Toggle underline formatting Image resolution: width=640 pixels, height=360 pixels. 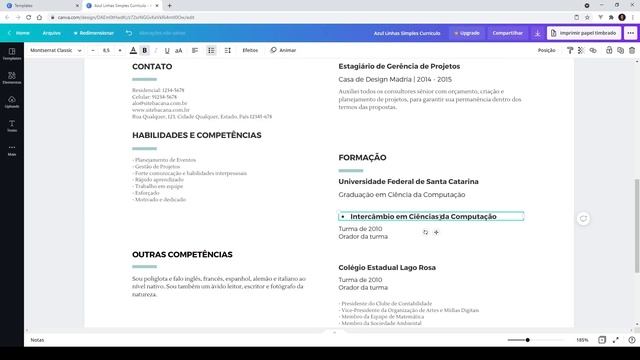[167, 50]
